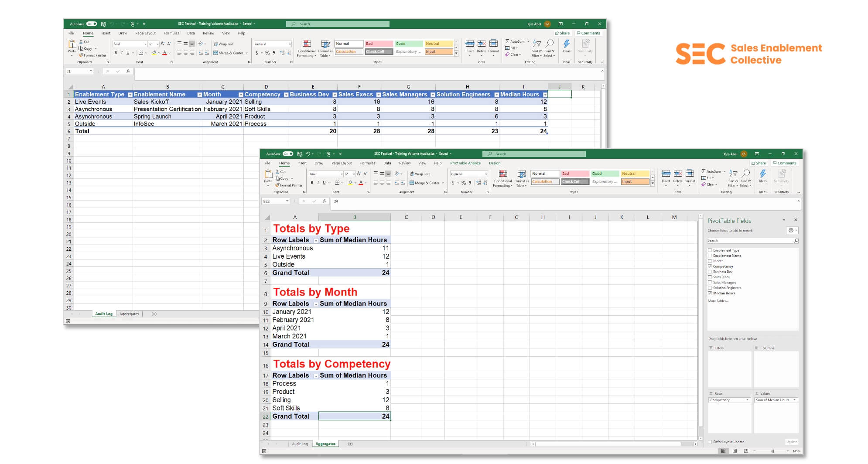The image size is (868, 464).
Task: Open the General number format dropdown
Action: tap(289, 44)
